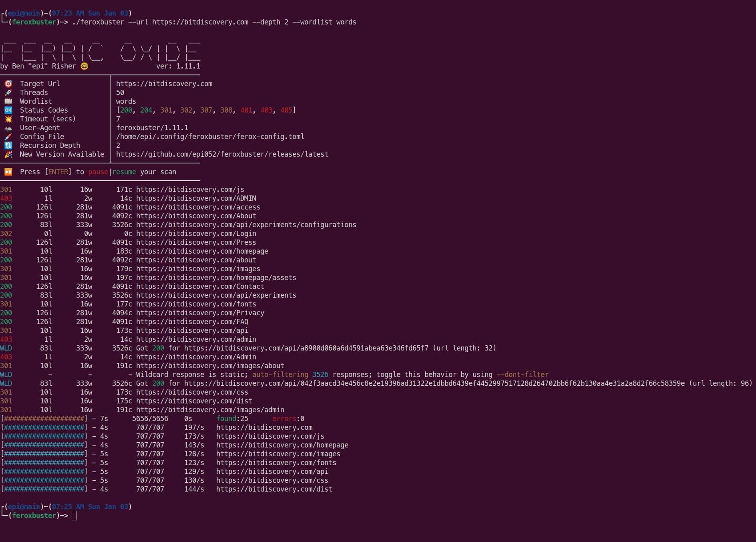Click the https://bitdiscovery.com/images/admin result
The height and width of the screenshot is (542, 756).
pyautogui.click(x=210, y=410)
